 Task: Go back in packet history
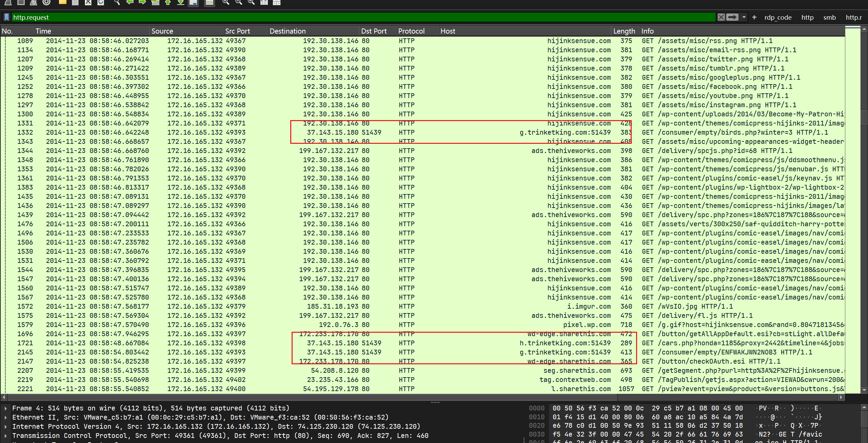click(x=130, y=2)
